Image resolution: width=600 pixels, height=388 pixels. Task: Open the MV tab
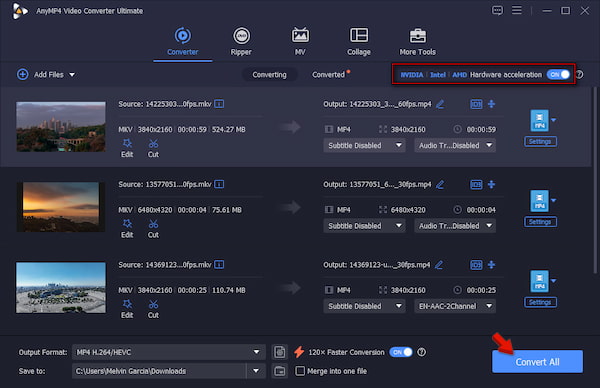(300, 42)
